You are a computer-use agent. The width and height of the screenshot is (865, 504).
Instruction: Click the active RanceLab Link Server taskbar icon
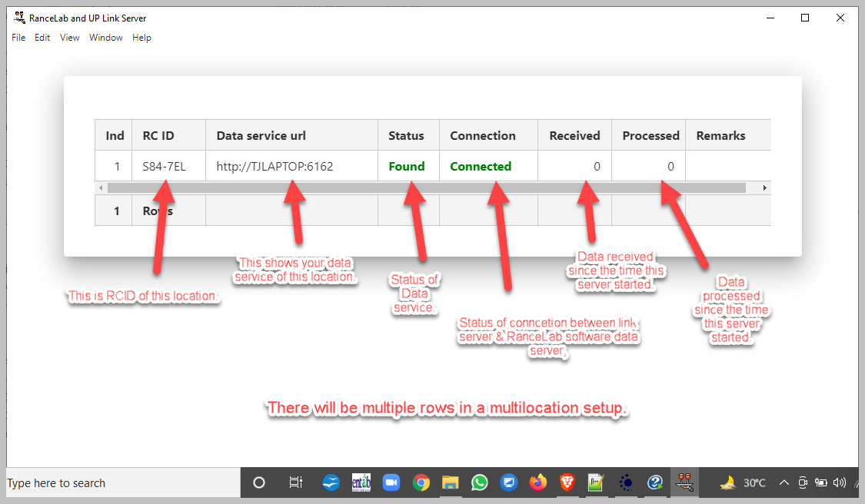coord(684,482)
